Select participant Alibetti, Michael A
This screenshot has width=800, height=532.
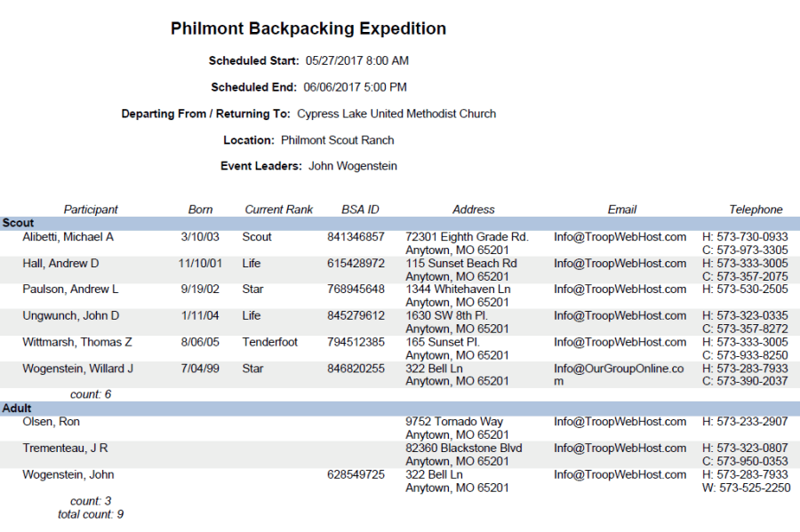point(68,237)
